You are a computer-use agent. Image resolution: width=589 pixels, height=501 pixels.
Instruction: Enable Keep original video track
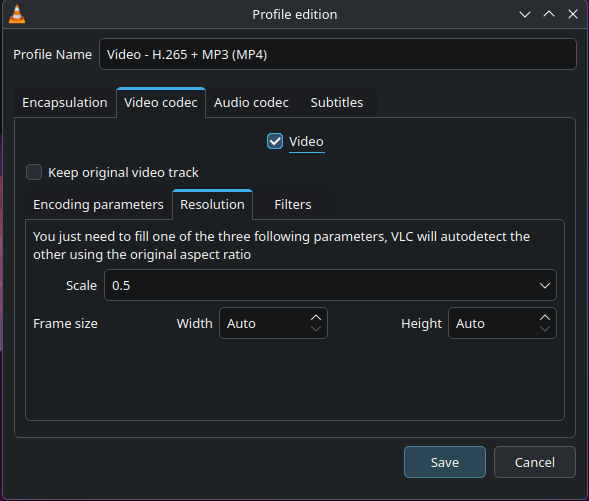[34, 172]
